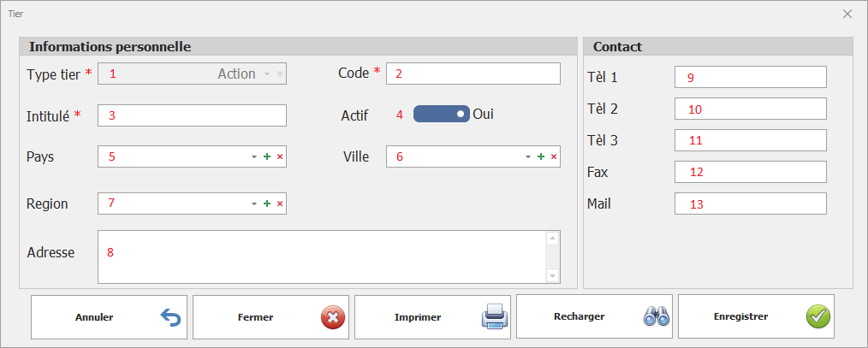Click the green plus icon in Pays field
This screenshot has width=868, height=348.
coord(267,157)
